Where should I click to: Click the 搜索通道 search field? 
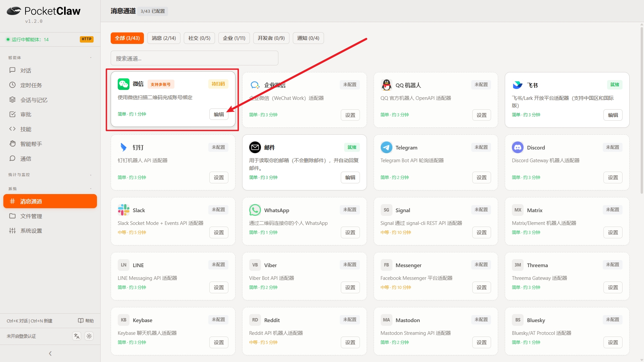(195, 58)
